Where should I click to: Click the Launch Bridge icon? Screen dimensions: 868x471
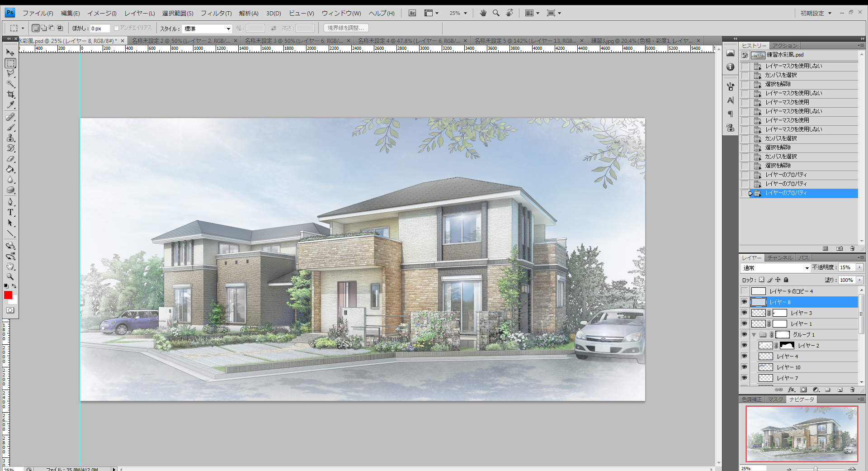pos(412,13)
